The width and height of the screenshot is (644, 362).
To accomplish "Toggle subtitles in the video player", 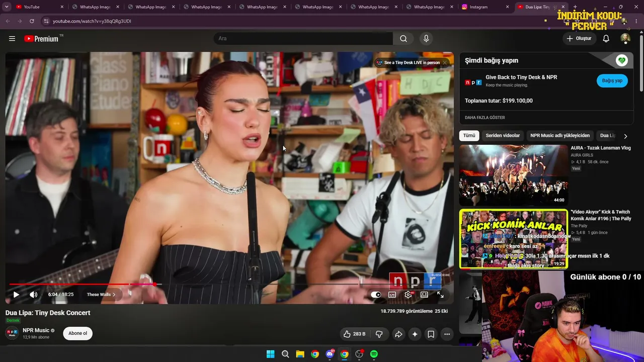I will (392, 295).
